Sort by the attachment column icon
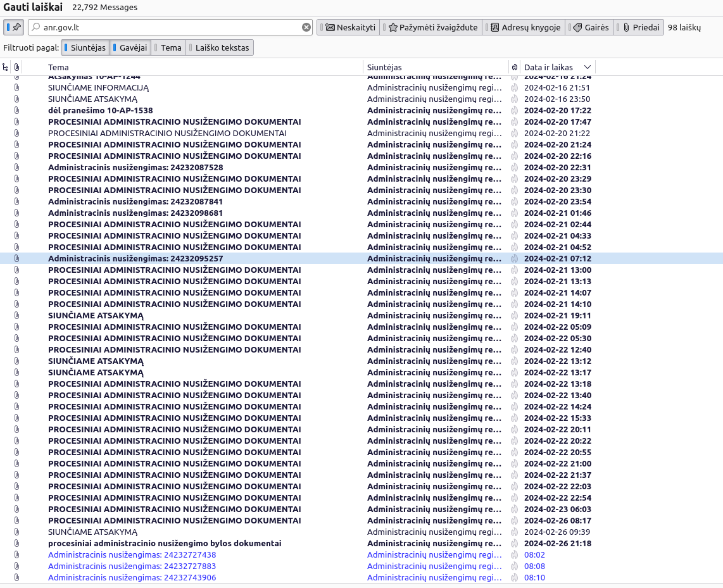723x588 pixels. coord(16,67)
